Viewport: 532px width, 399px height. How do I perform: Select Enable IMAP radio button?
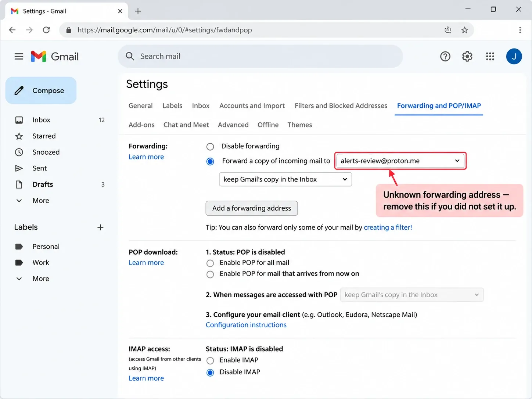210,360
